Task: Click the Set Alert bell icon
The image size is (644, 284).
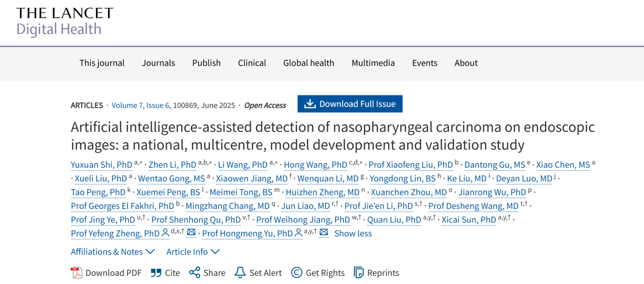Action: [x=240, y=273]
